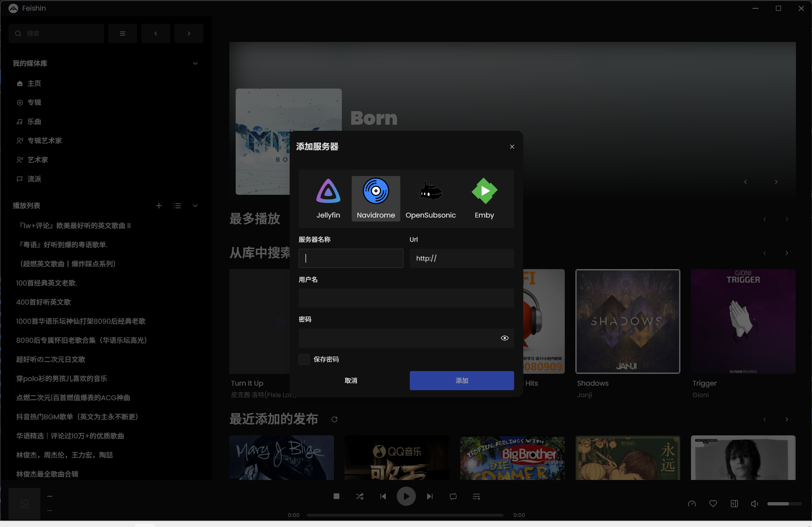
Task: Go to next page of 最近添加的发布
Action: tap(787, 420)
